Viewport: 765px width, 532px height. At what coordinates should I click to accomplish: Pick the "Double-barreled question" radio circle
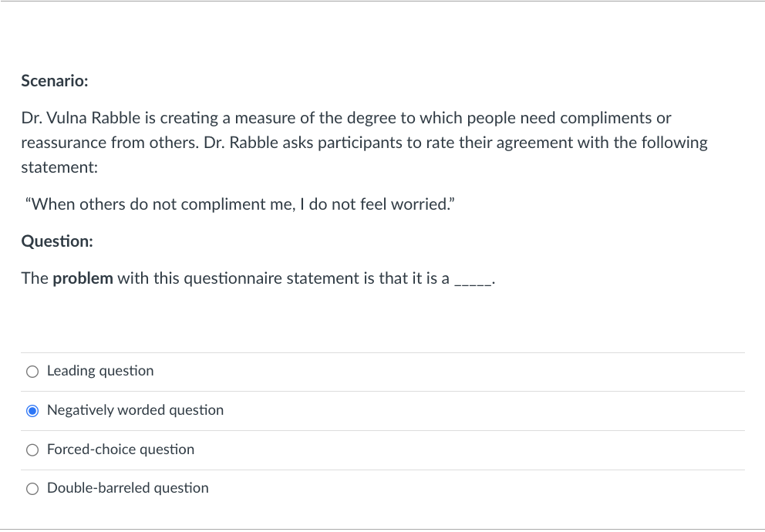(32, 489)
